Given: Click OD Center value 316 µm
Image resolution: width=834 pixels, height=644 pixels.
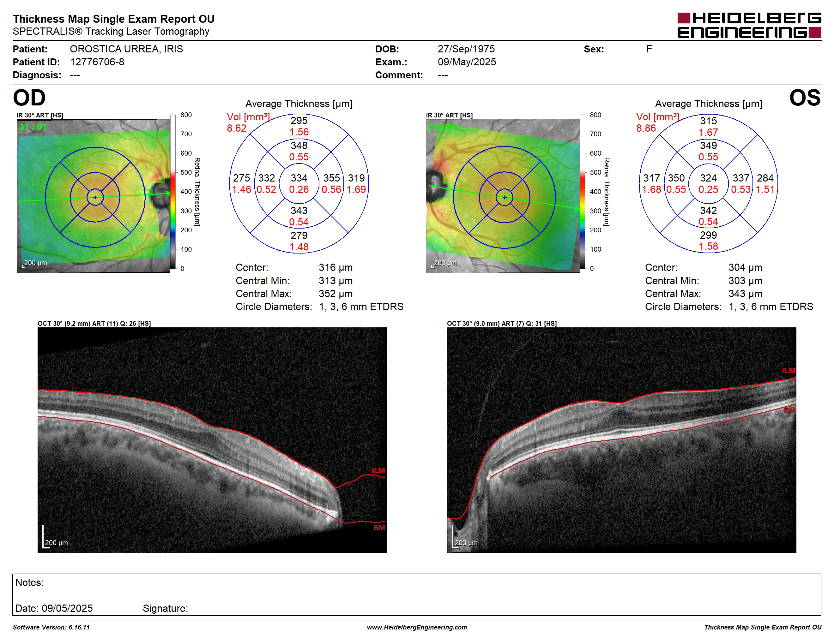Looking at the screenshot, I should coord(336,267).
